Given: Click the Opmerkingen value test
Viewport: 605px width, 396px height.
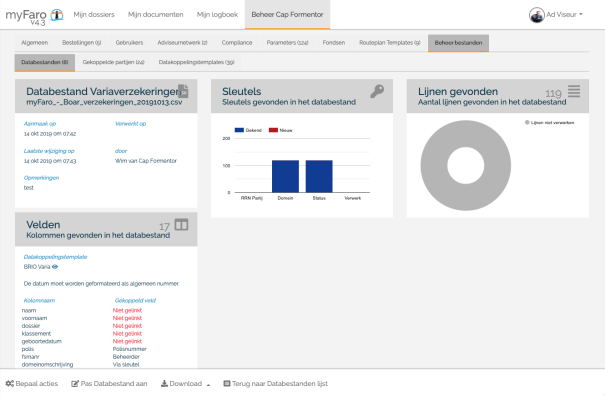Looking at the screenshot, I should 29,188.
